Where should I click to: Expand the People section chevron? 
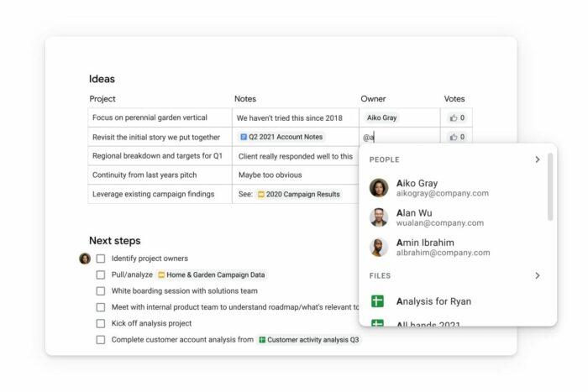(x=538, y=159)
